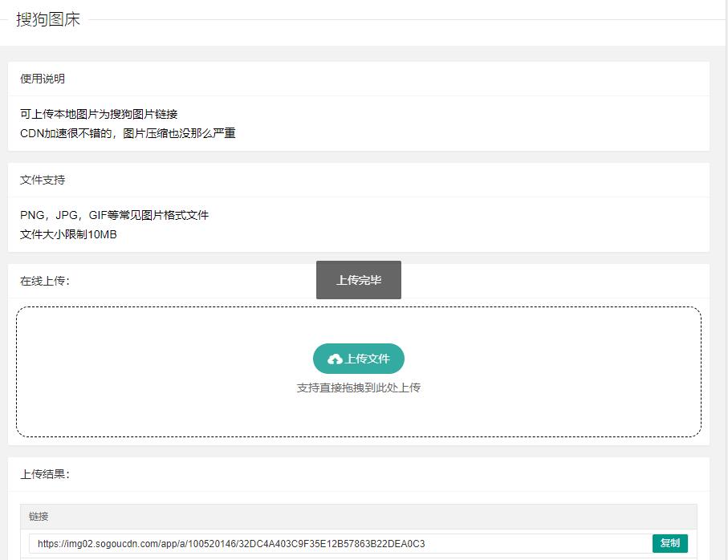Click the 支持直接拖拽到此处上传 hint text
The height and width of the screenshot is (560, 728).
(358, 388)
